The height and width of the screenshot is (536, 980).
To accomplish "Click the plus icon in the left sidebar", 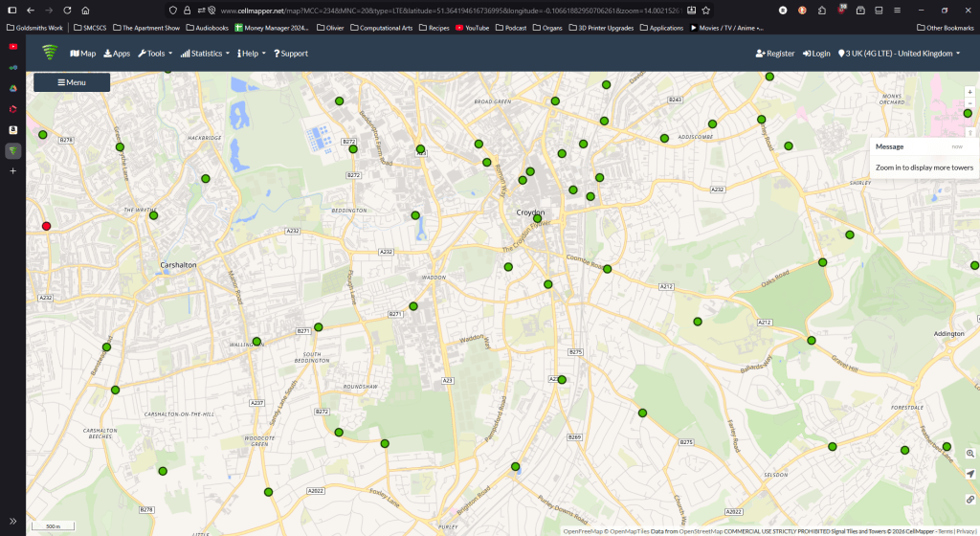I will (13, 170).
